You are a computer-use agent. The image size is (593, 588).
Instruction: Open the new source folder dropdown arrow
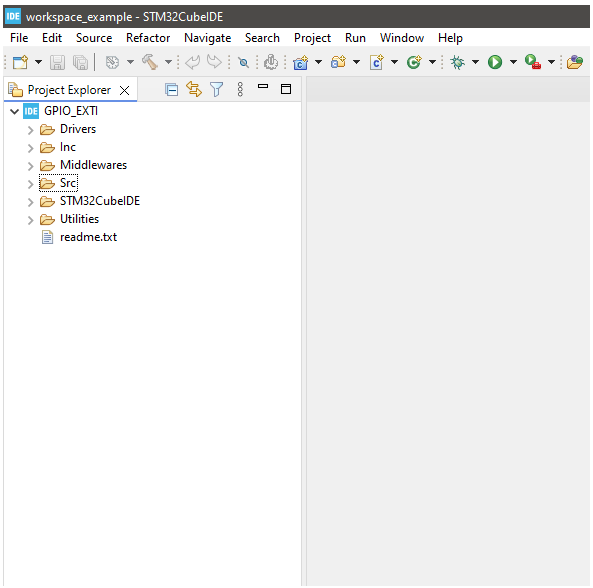point(356,62)
